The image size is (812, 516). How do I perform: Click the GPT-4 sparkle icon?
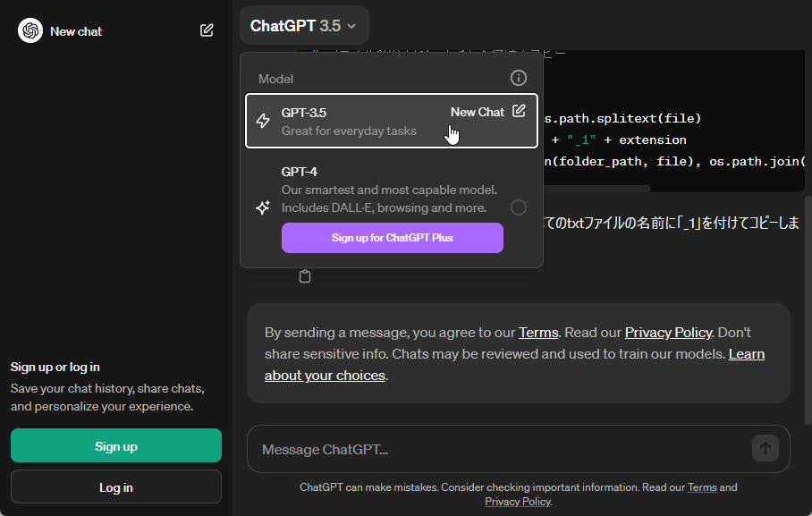click(263, 207)
